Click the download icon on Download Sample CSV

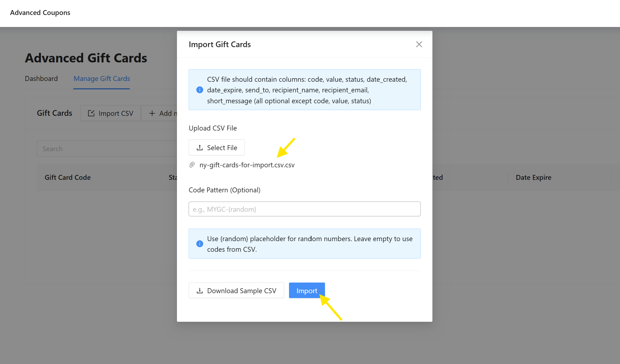(200, 291)
